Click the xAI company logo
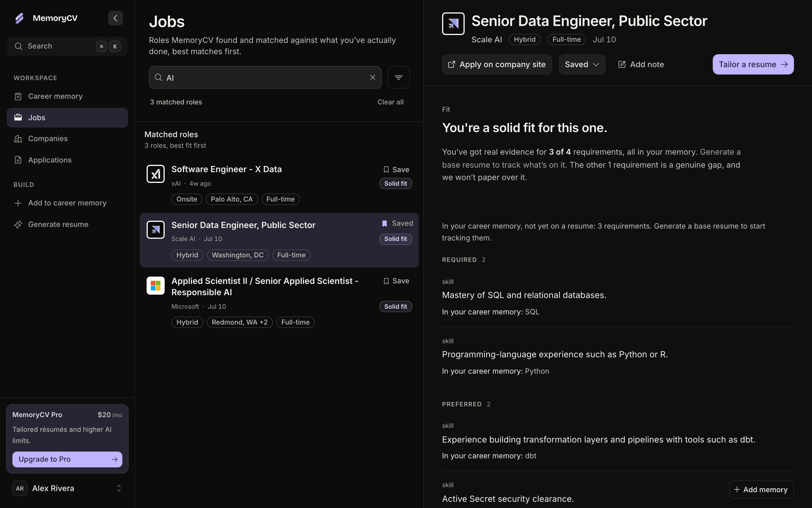 click(156, 174)
